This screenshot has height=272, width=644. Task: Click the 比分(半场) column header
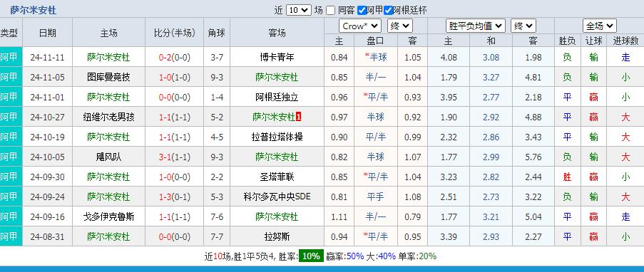click(175, 33)
